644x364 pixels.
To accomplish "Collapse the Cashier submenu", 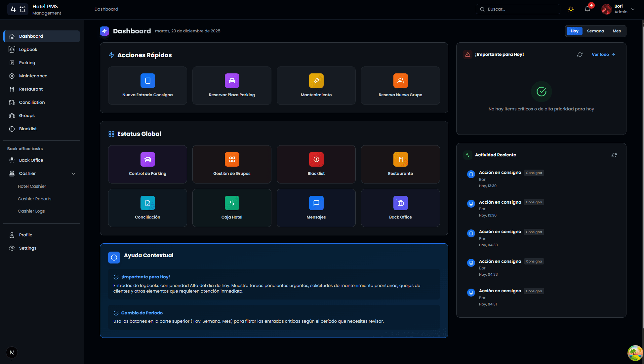I will click(x=73, y=174).
